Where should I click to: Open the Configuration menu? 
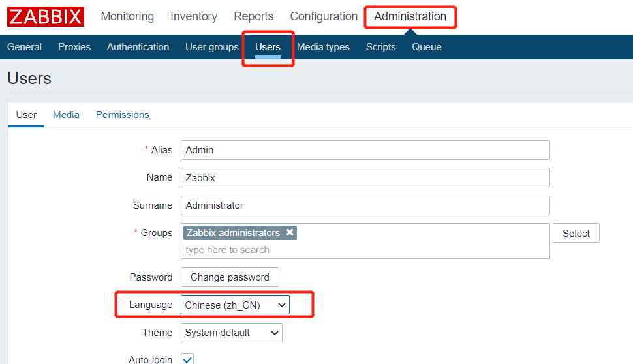[x=324, y=16]
